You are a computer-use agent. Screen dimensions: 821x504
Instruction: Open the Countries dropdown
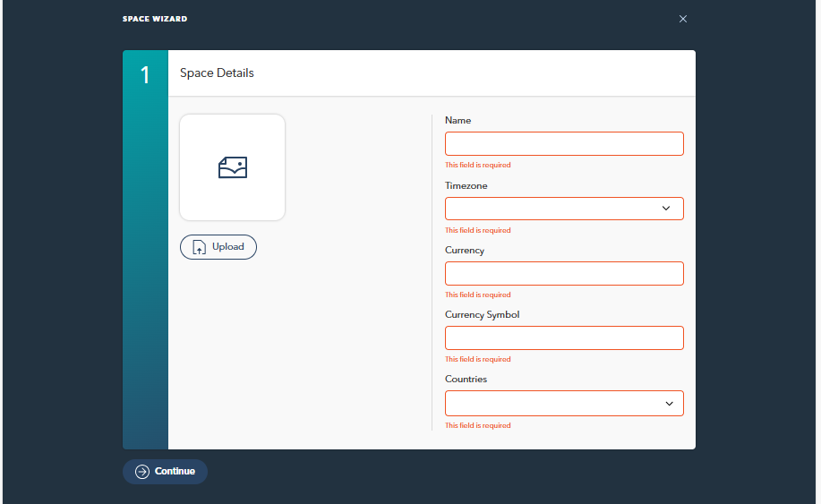click(564, 404)
